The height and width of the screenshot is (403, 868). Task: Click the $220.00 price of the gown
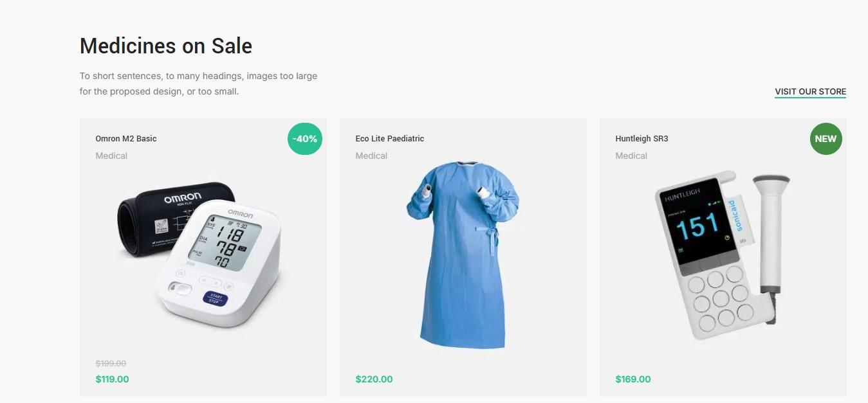click(x=374, y=379)
